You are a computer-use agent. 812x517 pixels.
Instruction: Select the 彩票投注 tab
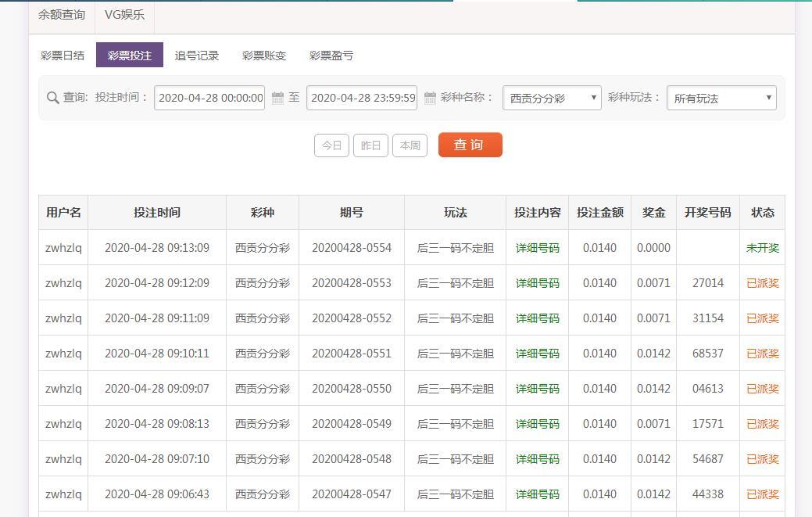coord(130,56)
